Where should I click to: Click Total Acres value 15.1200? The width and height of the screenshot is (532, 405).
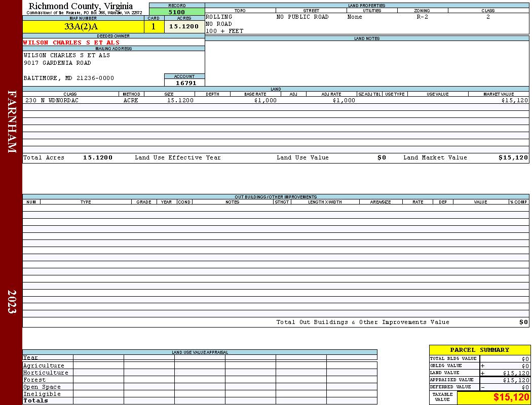[x=98, y=157]
